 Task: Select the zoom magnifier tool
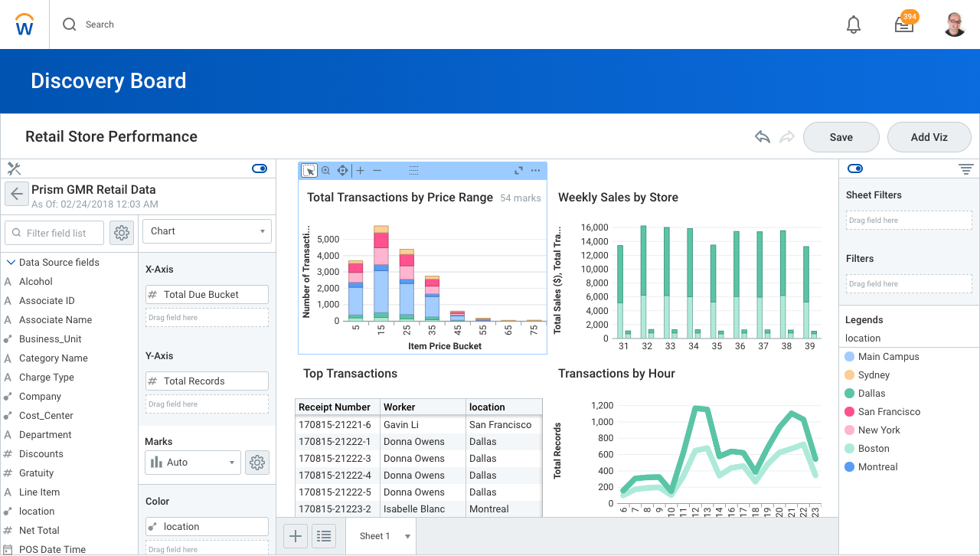point(325,170)
